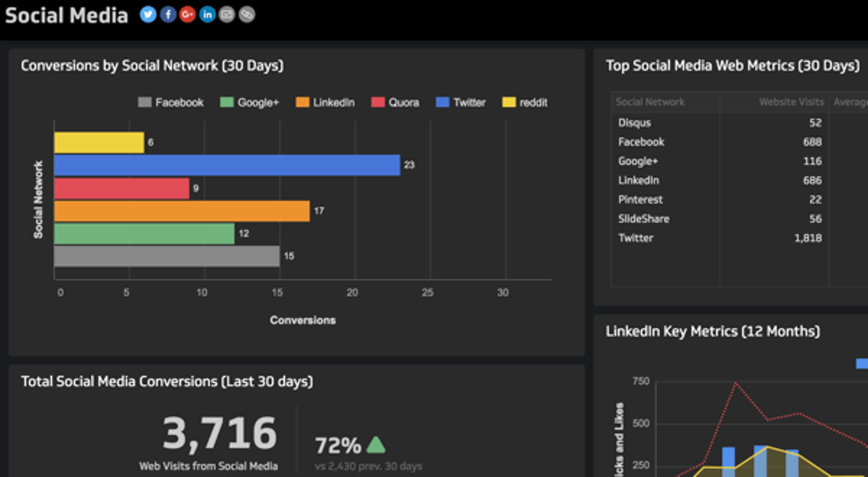Click the blue Twitter bar showing 23
Screen dimensions: 868x477
click(x=227, y=165)
